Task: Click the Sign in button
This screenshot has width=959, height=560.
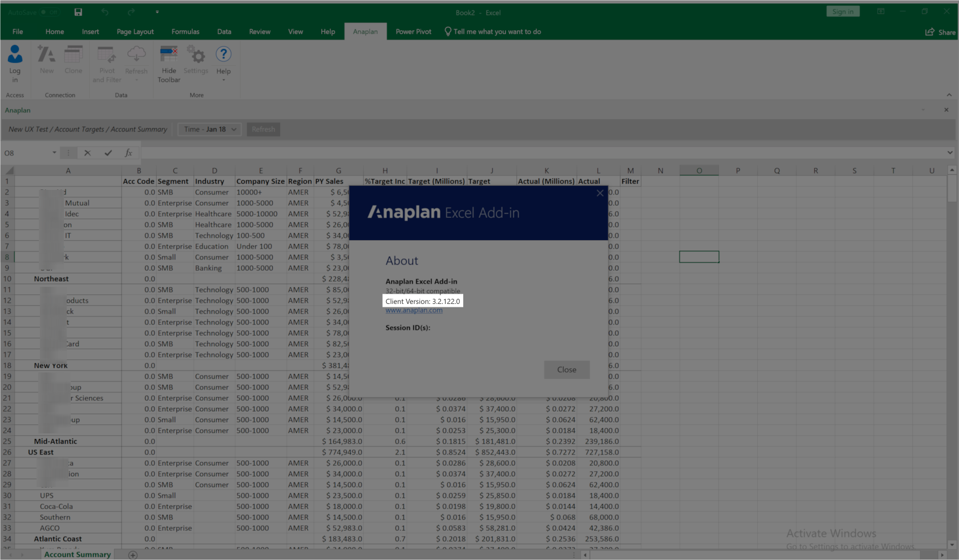Action: point(843,11)
